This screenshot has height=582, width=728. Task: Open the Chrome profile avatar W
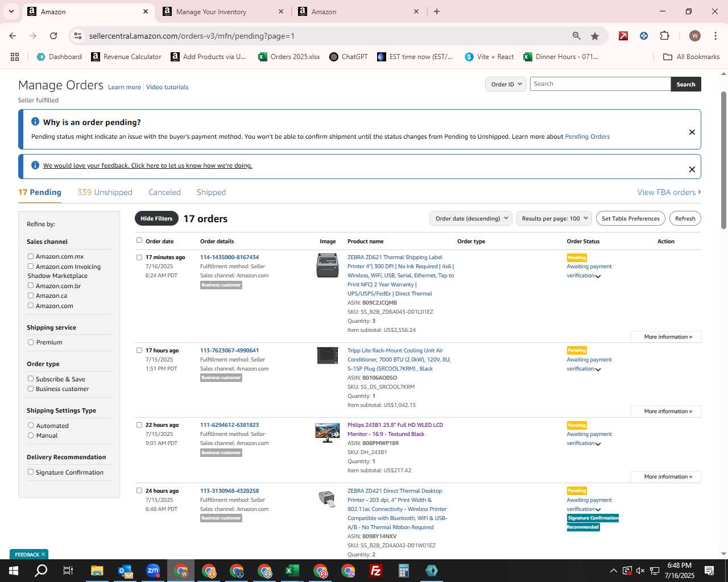point(694,36)
